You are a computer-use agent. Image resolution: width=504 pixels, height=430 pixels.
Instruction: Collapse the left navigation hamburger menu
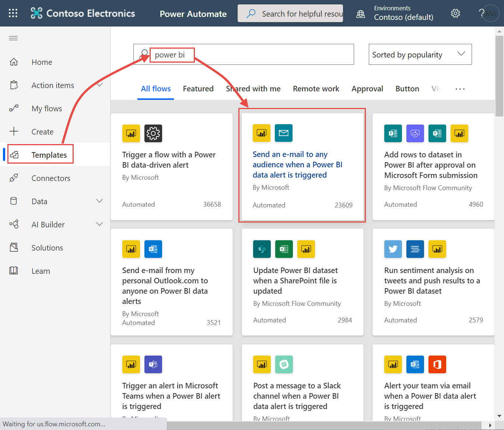[13, 38]
